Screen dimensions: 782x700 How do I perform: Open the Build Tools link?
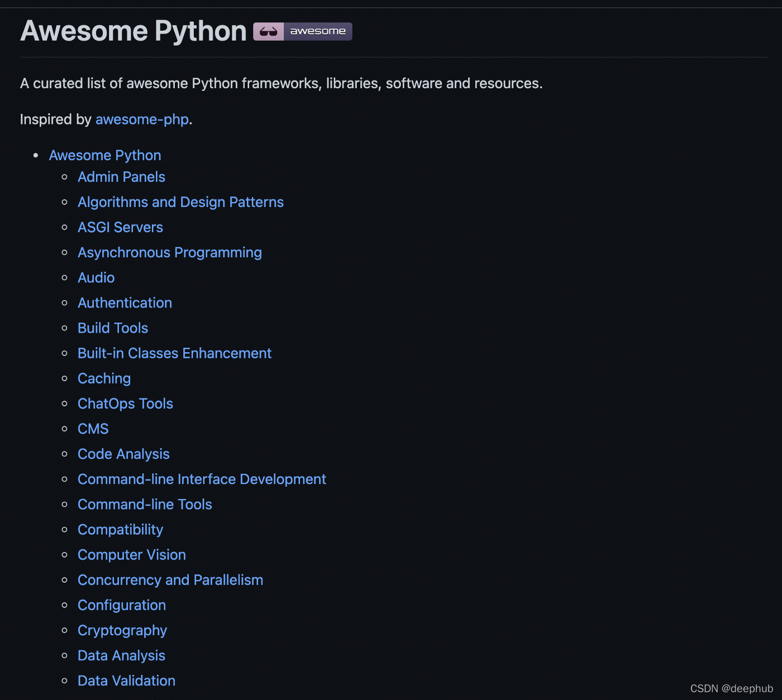point(113,328)
